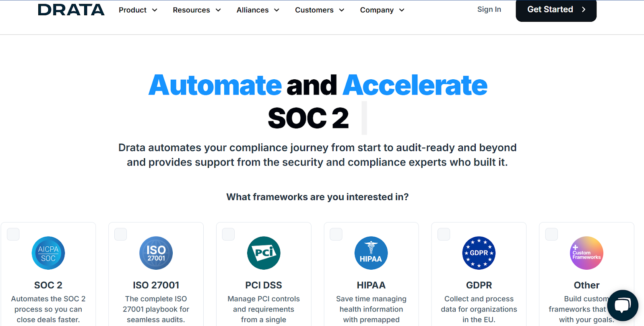644x326 pixels.
Task: Click the 'Save time managing' description
Action: click(371, 309)
